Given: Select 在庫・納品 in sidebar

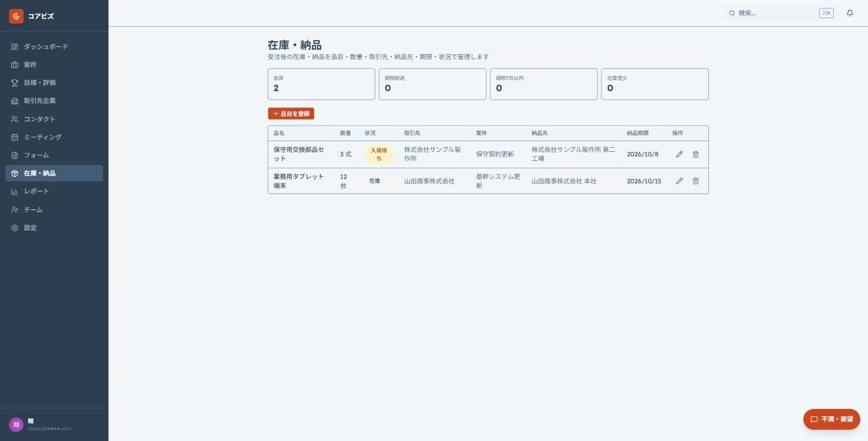Looking at the screenshot, I should (54, 173).
